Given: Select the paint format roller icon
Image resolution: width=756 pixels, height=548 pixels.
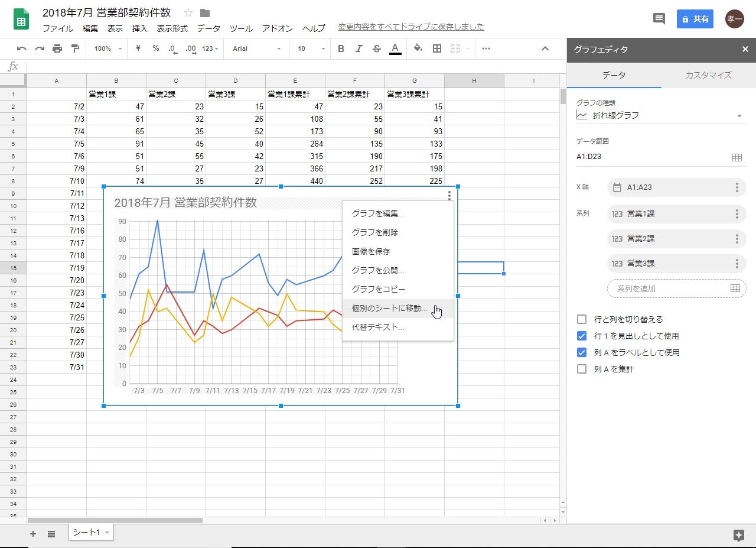Looking at the screenshot, I should [75, 48].
